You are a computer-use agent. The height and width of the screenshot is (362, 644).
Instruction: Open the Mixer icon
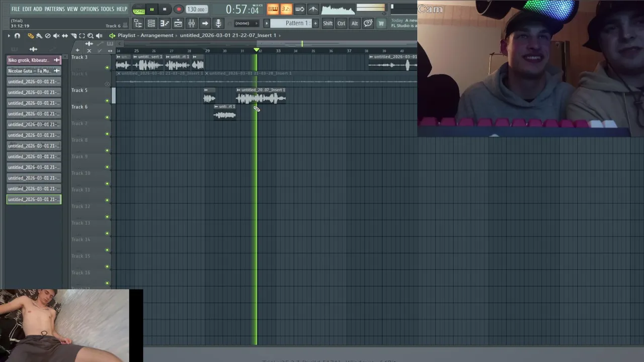coord(192,23)
